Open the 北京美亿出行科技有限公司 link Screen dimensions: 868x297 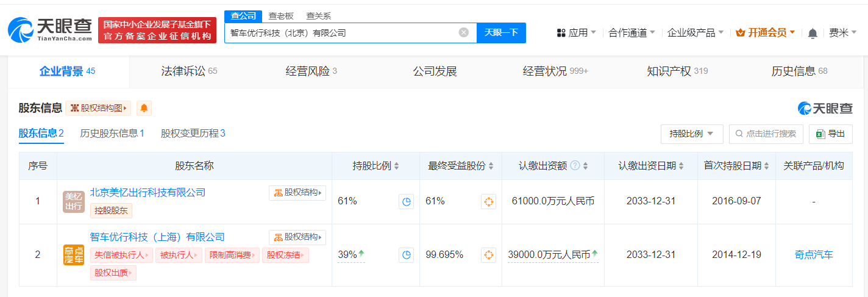click(148, 193)
